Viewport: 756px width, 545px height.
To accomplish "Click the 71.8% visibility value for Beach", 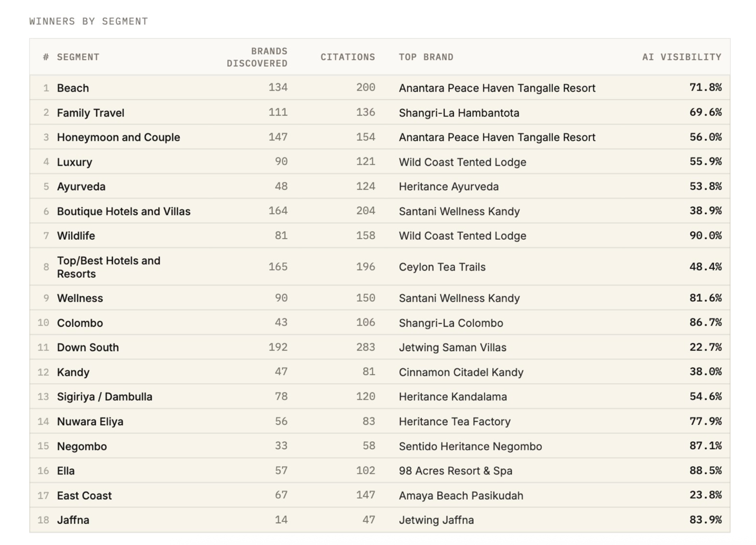I will pos(705,87).
